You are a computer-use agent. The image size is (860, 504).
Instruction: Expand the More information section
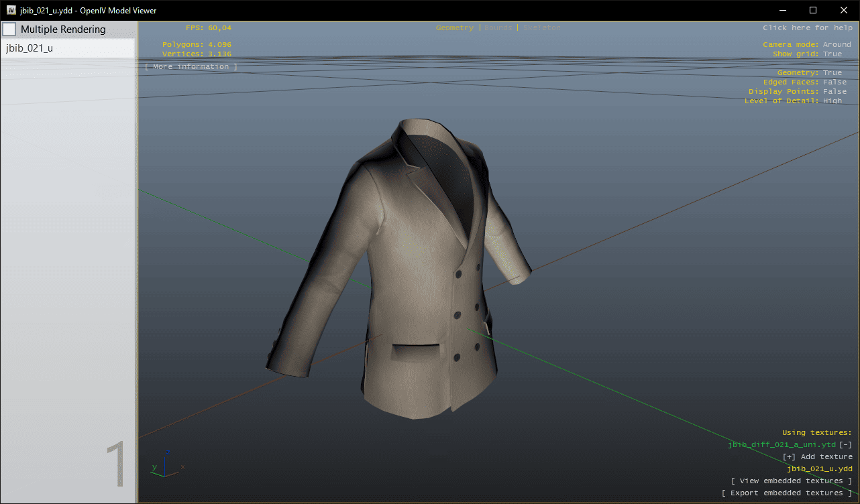coord(191,67)
